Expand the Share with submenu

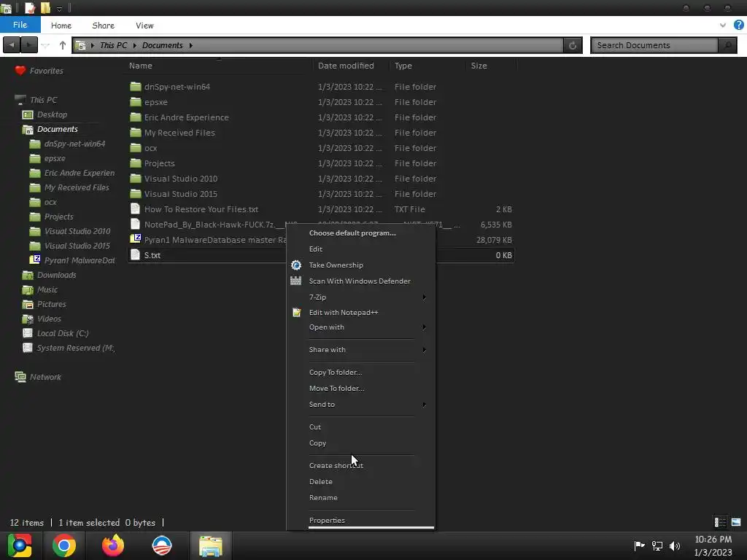click(424, 349)
